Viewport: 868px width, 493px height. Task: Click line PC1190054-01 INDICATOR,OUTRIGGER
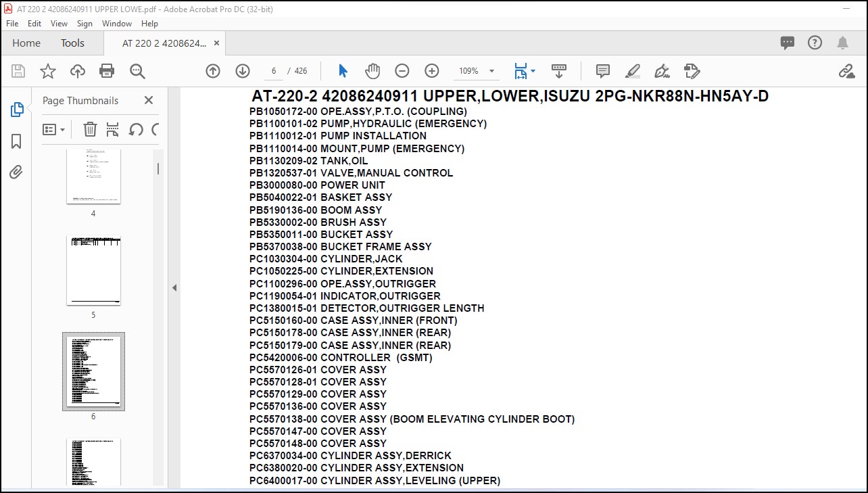(345, 296)
